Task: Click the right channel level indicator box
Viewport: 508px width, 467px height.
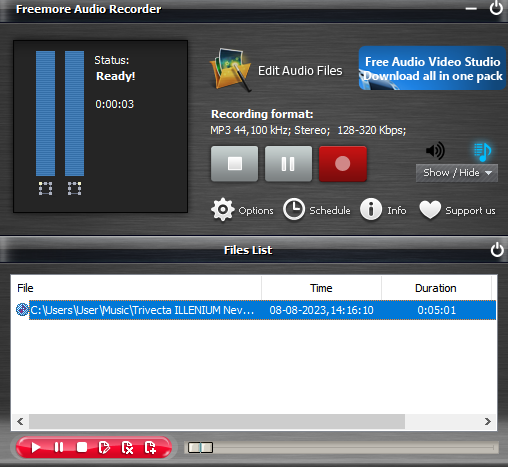Action: coord(74,188)
